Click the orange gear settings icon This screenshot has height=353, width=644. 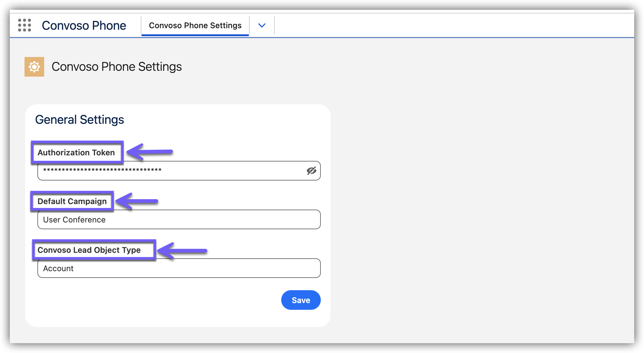click(34, 67)
